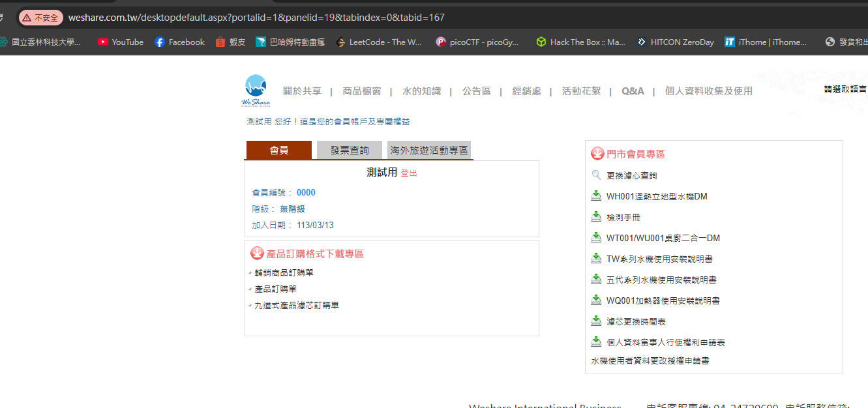Switch to the 發票查詢 tab
The height and width of the screenshot is (408, 868).
[350, 150]
